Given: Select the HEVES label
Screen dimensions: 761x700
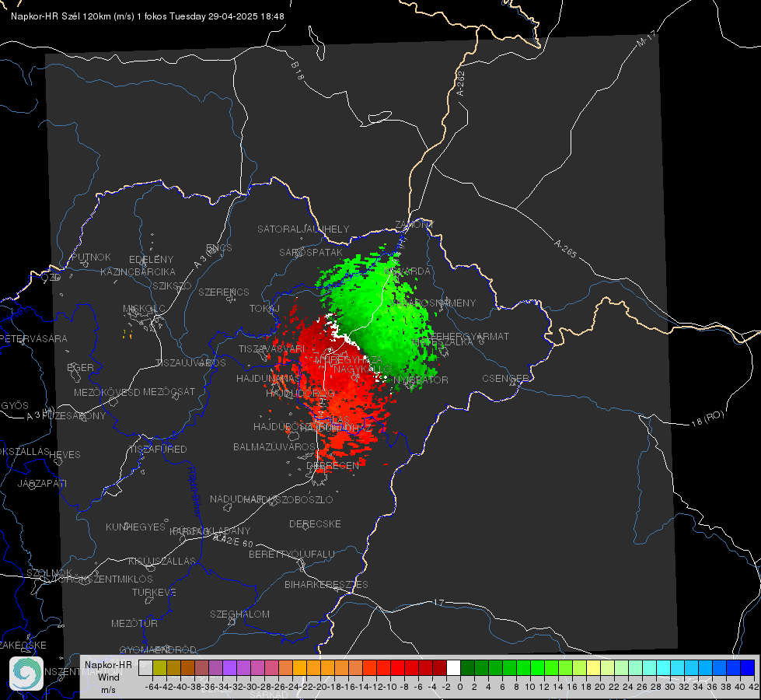Looking at the screenshot, I should (65, 455).
